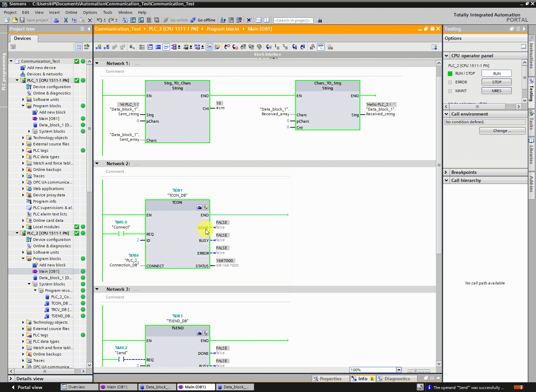Click the Download to device icon
The image size is (536, 392).
tap(133, 20)
